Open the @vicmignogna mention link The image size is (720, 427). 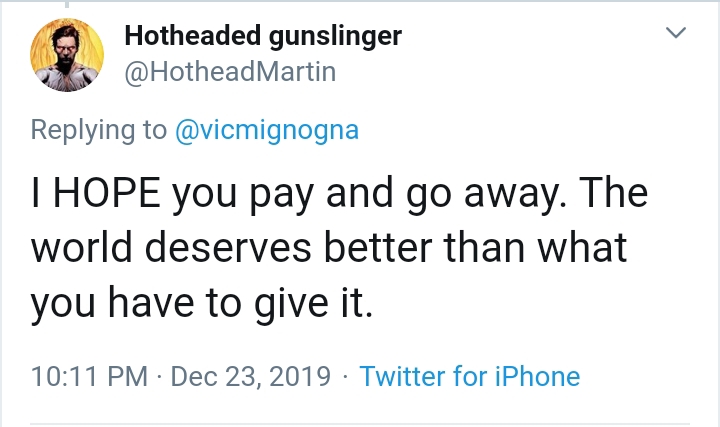click(267, 130)
